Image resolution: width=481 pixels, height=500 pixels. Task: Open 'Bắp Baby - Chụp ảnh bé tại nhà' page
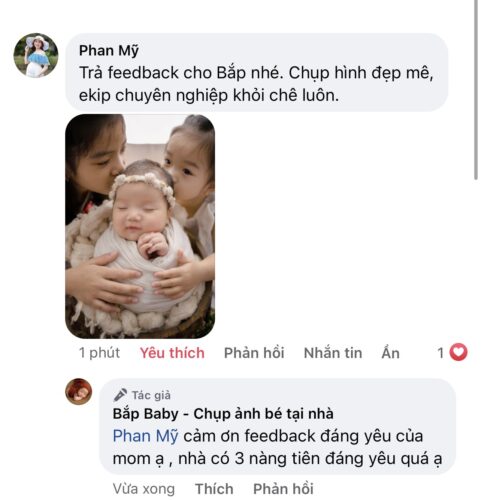223,414
